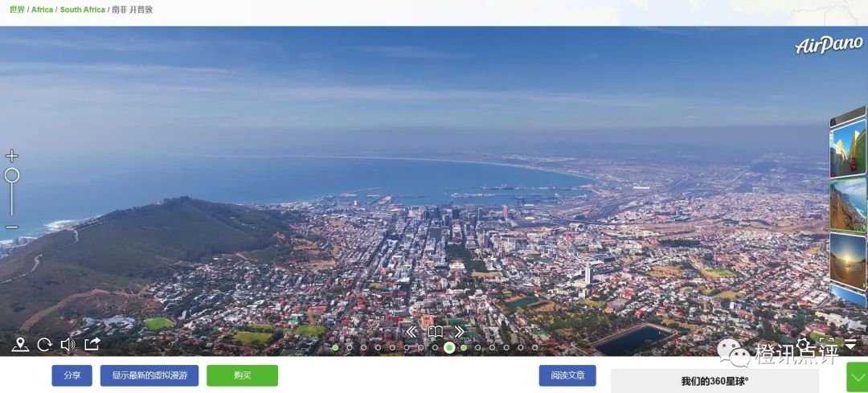
Task: Go to Africa breadcrumb link
Action: point(42,10)
